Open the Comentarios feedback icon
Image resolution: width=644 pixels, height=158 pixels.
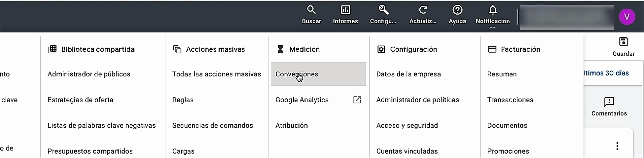(609, 102)
